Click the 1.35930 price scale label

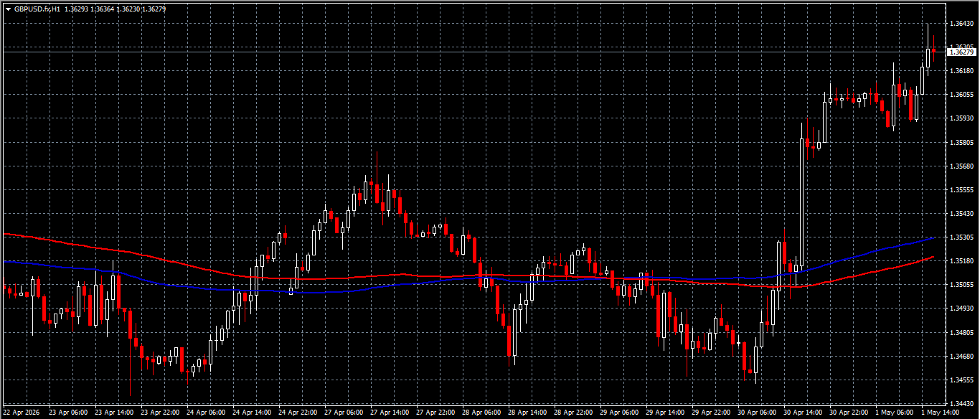click(x=961, y=118)
